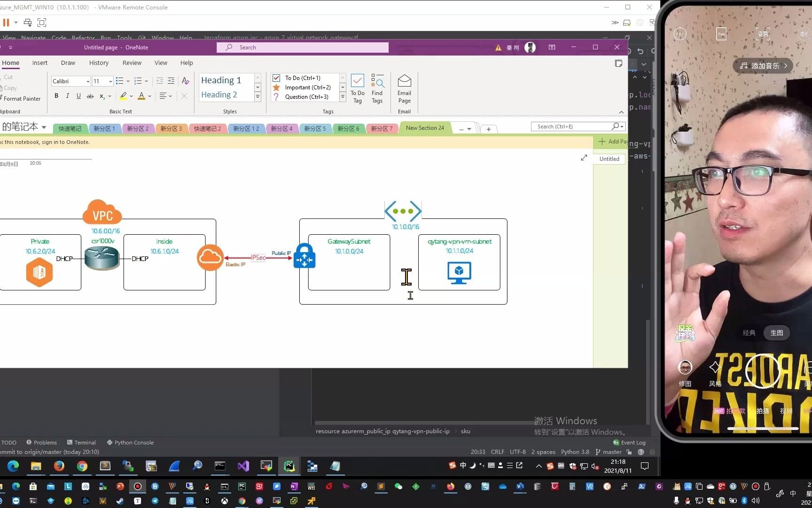Click the master git branch widget

coord(609,452)
